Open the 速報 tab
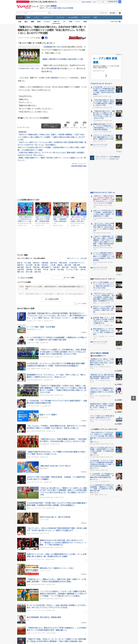 click(x=28, y=17)
